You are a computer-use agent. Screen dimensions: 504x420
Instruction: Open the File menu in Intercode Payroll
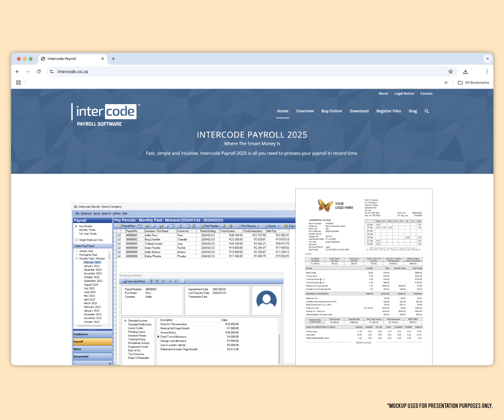coord(77,213)
